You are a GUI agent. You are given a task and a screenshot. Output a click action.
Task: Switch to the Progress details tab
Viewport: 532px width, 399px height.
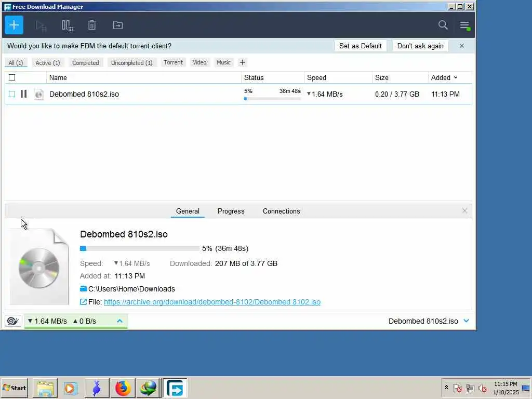[231, 211]
